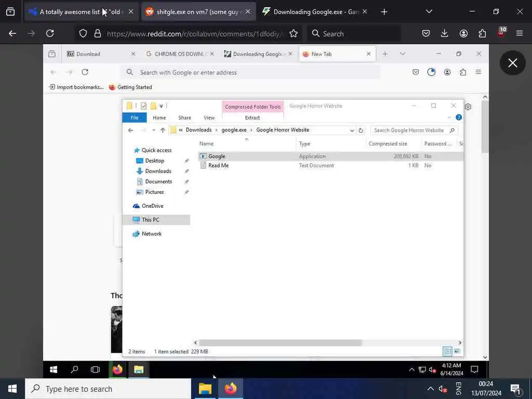
Task: Open outer Firefox hamburger menu
Action: [x=520, y=33]
